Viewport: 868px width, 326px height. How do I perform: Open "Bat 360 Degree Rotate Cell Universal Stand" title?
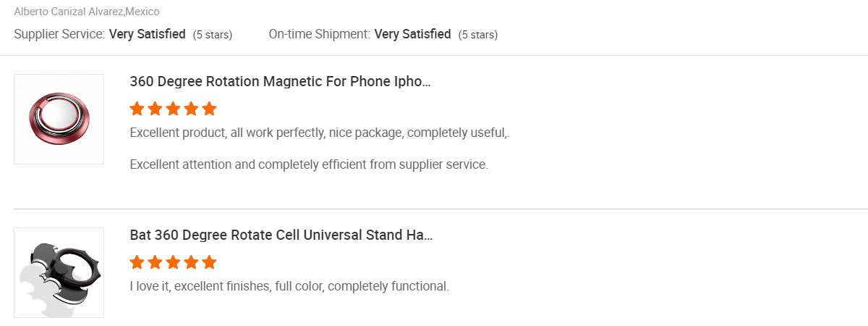pos(281,235)
